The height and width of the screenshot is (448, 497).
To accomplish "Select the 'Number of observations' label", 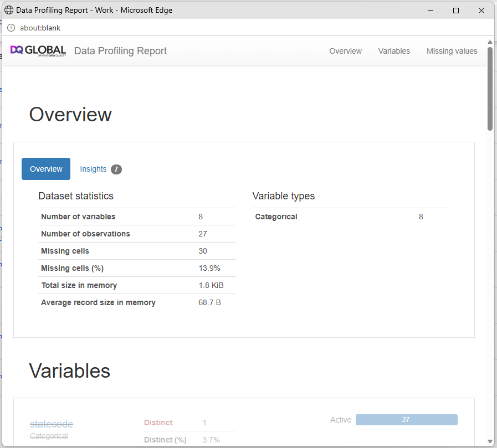I will pos(85,234).
